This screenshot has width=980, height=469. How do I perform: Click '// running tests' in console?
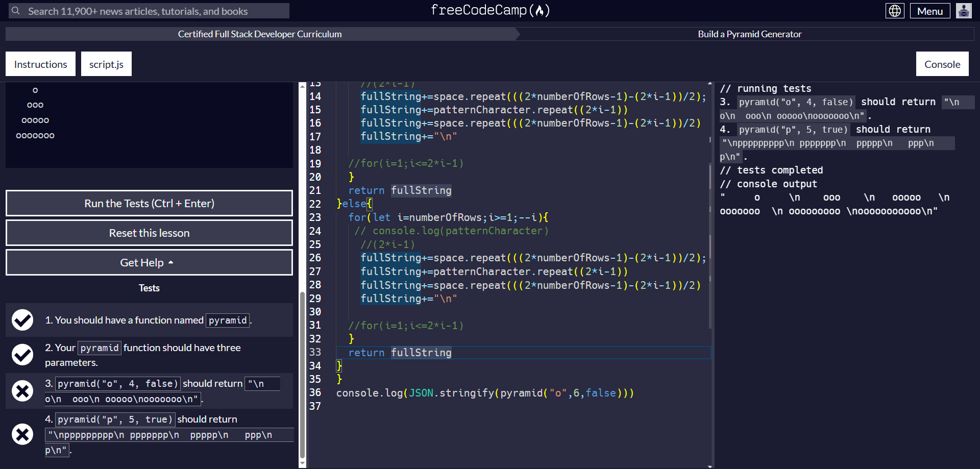click(x=765, y=89)
